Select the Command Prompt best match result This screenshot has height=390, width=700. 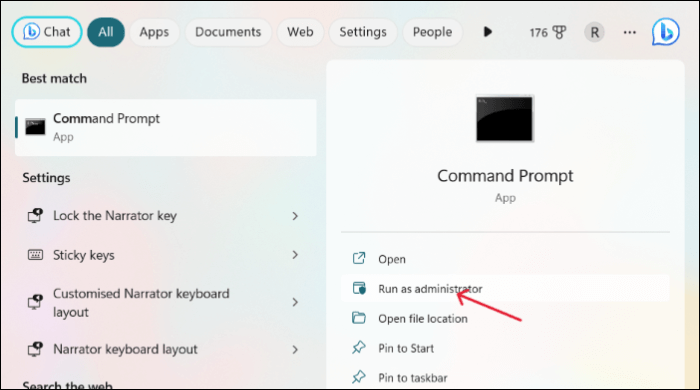point(166,128)
